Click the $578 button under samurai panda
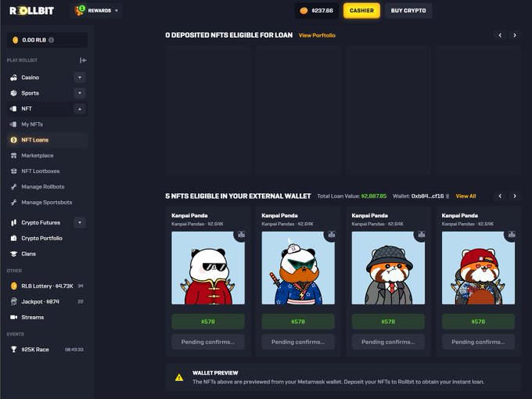 click(x=298, y=322)
